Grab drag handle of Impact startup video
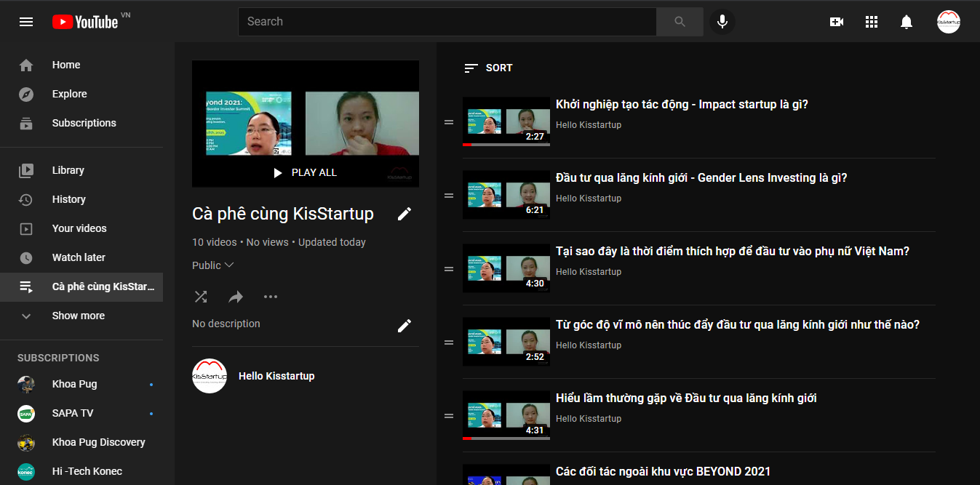980x485 pixels. click(x=449, y=122)
